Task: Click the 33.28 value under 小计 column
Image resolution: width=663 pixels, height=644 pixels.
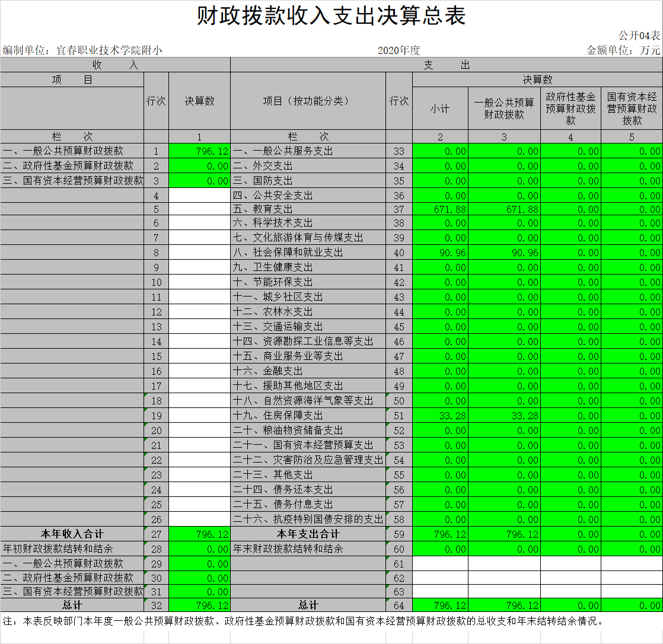Action: pos(440,416)
